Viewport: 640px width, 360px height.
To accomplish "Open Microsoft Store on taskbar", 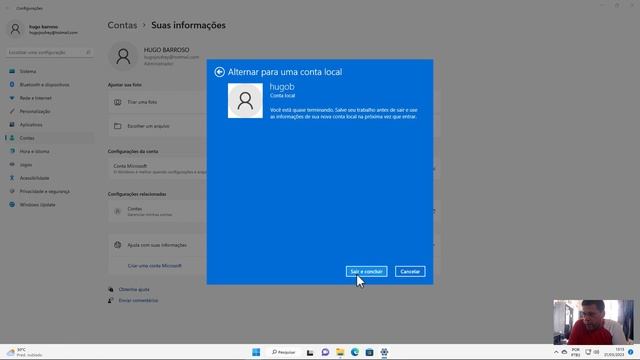I will [x=369, y=352].
